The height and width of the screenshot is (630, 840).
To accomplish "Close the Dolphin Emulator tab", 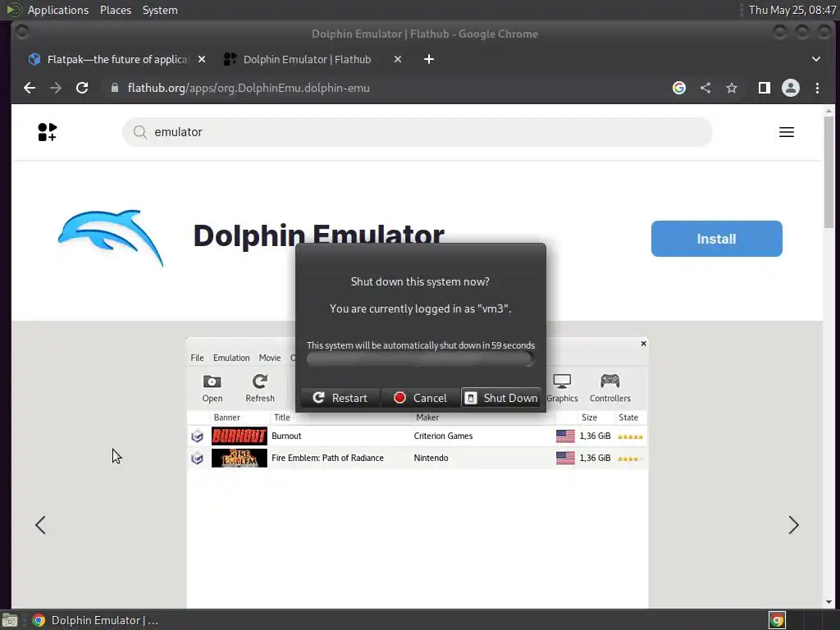I will 398,59.
